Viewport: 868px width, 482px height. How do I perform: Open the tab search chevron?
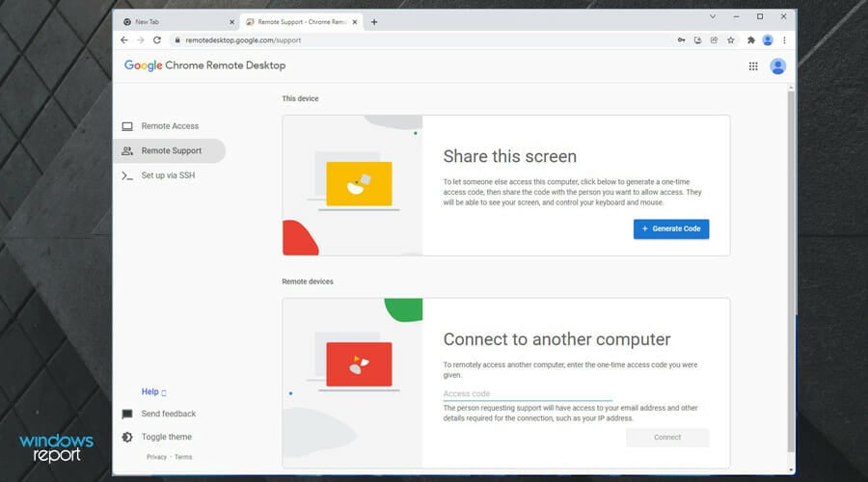pyautogui.click(x=713, y=16)
